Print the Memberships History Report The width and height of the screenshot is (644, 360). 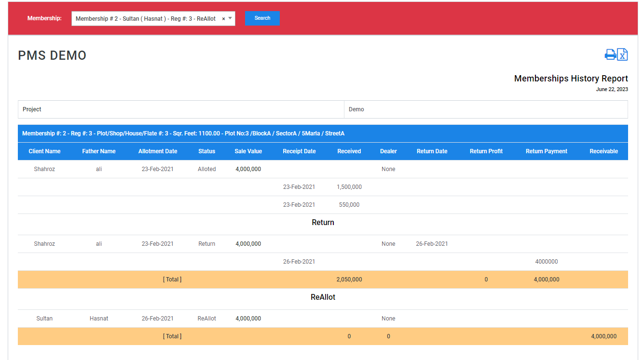(610, 54)
